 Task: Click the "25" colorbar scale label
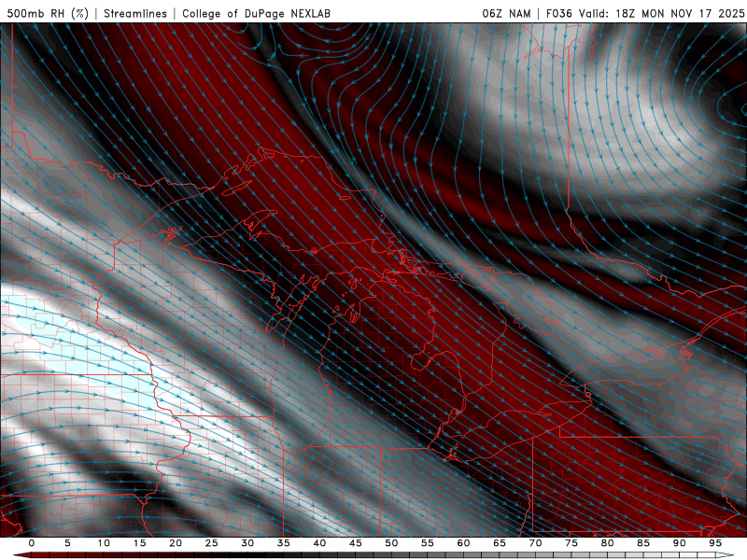point(212,543)
